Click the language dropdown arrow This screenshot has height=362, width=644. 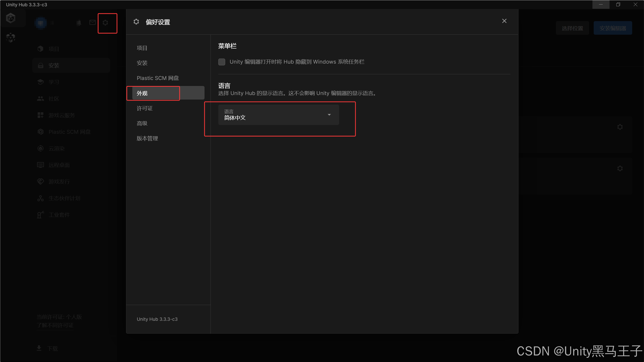(329, 115)
